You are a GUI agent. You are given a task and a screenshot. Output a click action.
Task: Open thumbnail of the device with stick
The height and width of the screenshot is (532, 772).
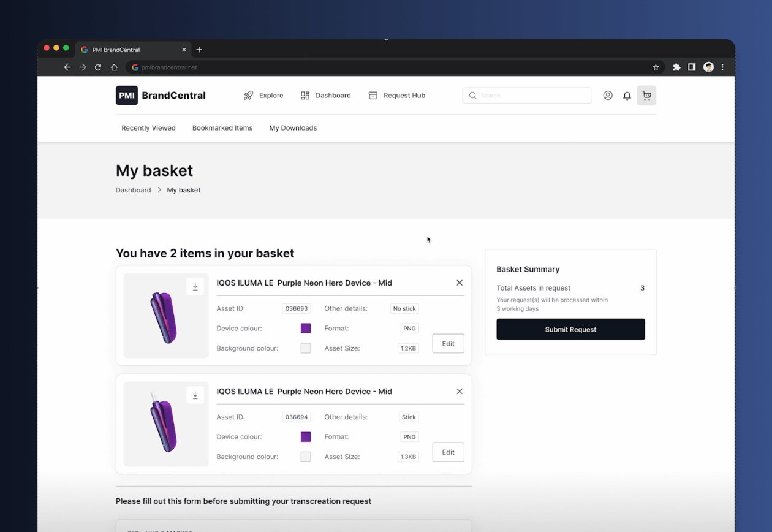point(166,424)
